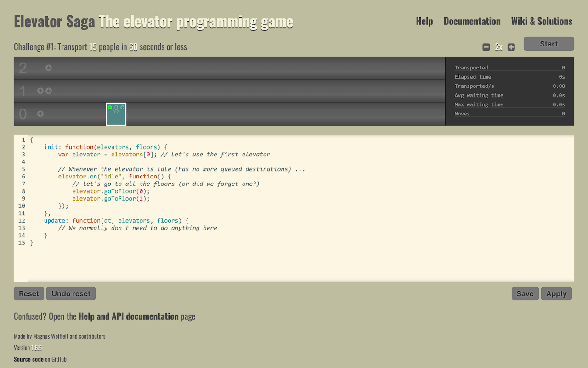Click the elevator's green down indicator

pos(123,107)
